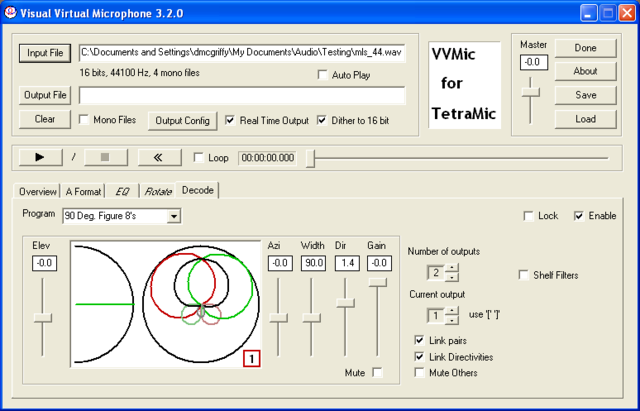The image size is (640, 411).
Task: Switch to the A Format tab
Action: click(x=83, y=191)
